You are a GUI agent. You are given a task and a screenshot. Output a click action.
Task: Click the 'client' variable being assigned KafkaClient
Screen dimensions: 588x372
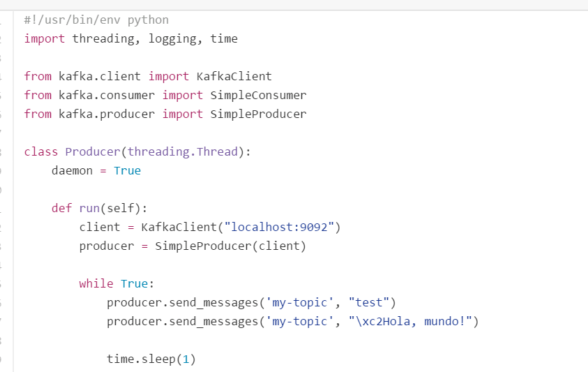coord(99,227)
